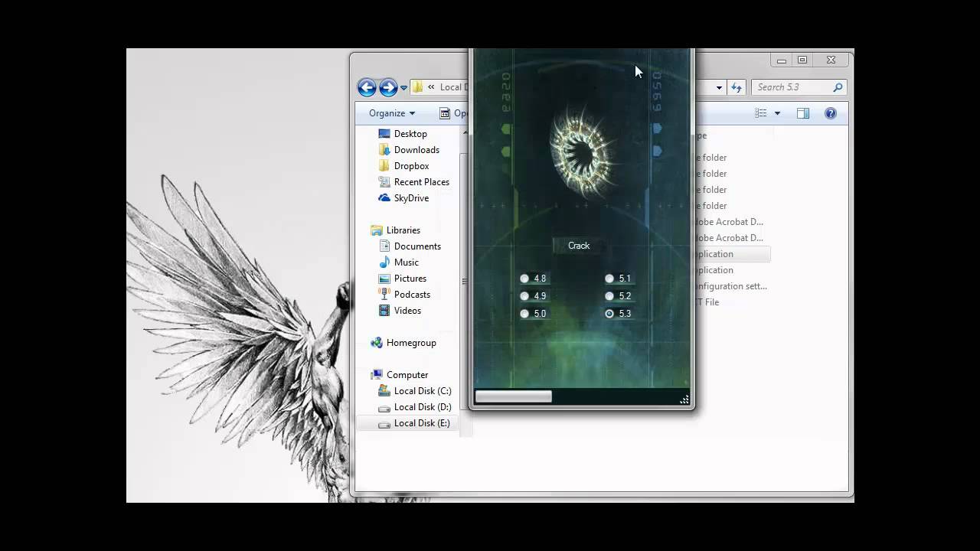Select Libraries in navigation pane

coord(403,230)
